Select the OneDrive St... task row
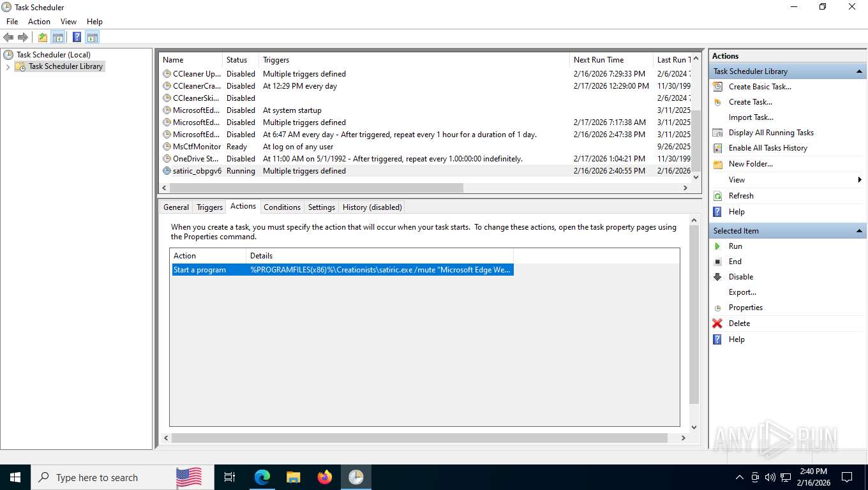Screen dimensions: 868x490 click(426, 159)
